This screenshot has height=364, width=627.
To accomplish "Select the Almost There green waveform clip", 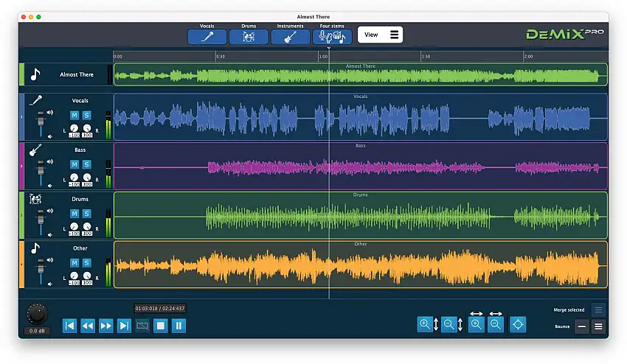I will click(360, 74).
